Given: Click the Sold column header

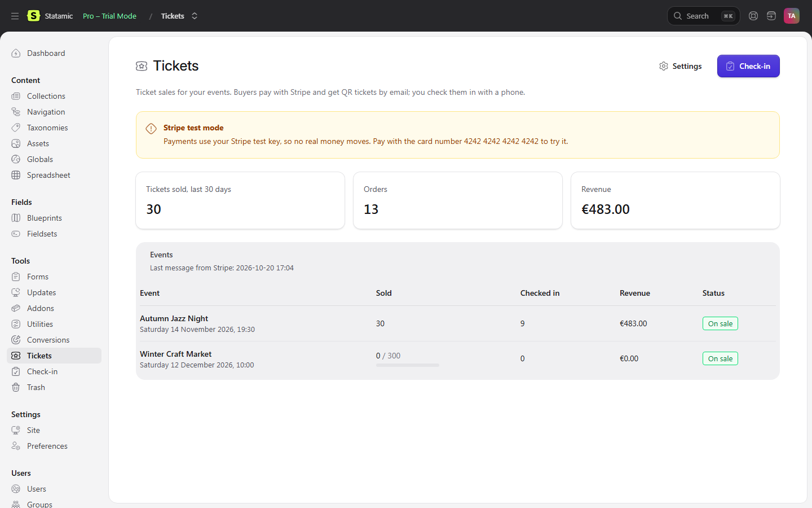Looking at the screenshot, I should coord(384,293).
